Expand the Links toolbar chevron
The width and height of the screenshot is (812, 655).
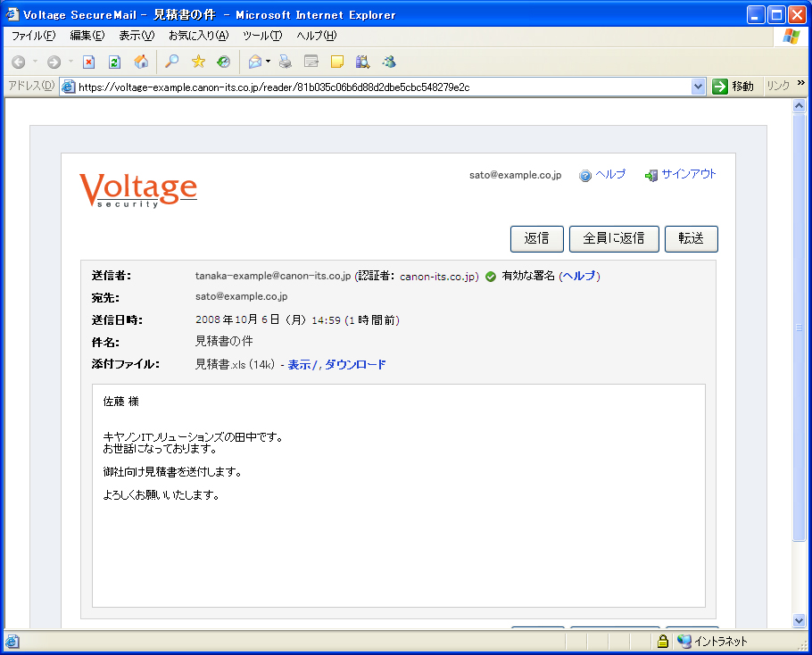(x=801, y=83)
